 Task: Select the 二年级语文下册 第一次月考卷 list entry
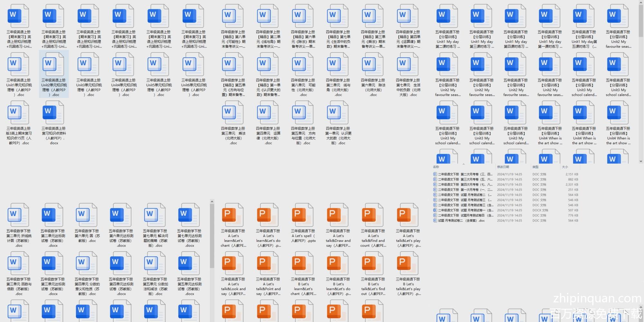pos(464,190)
